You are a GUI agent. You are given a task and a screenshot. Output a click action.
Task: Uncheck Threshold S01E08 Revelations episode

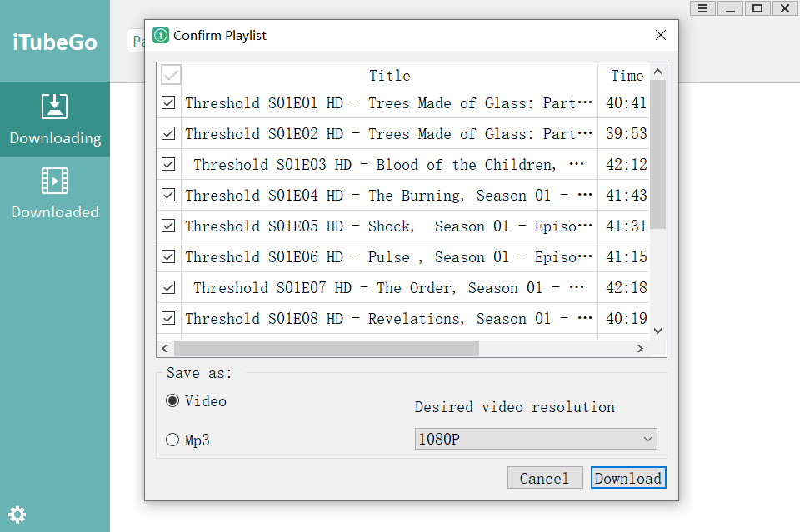pos(168,319)
